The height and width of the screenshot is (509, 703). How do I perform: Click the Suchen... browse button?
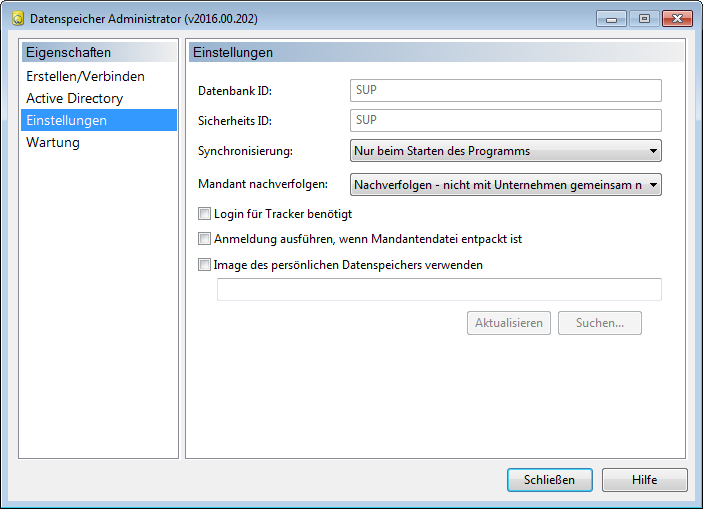[600, 323]
